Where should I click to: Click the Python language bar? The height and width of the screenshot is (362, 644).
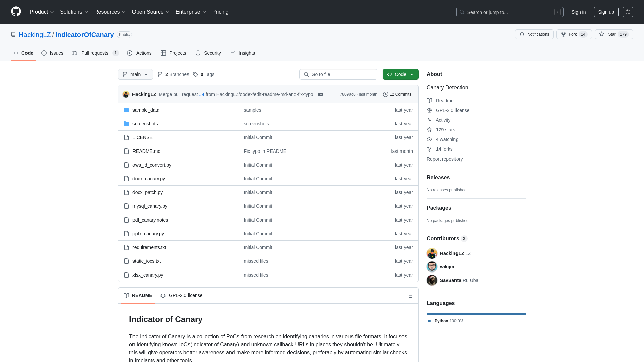pyautogui.click(x=476, y=314)
